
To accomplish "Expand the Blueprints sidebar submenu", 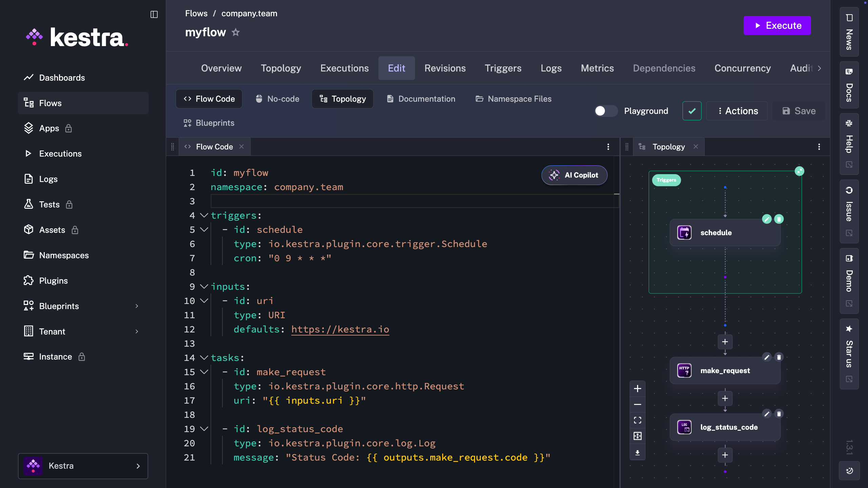I will tap(137, 306).
